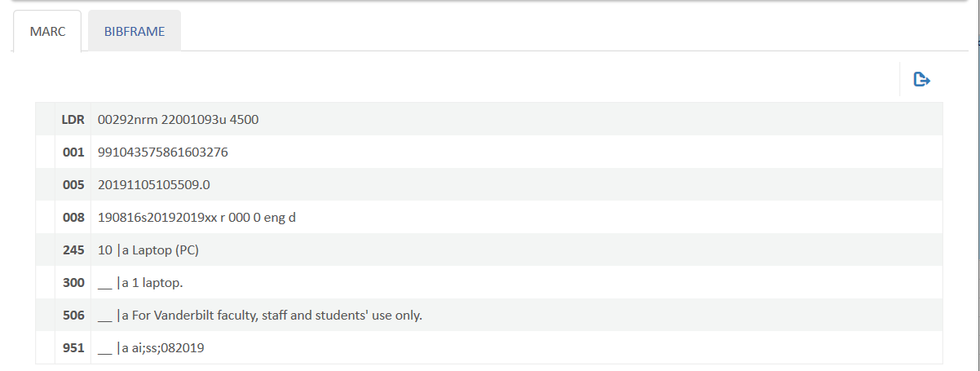Switch to the BIBFRAME tab
Image resolution: width=980 pixels, height=371 pixels.
coord(135,32)
